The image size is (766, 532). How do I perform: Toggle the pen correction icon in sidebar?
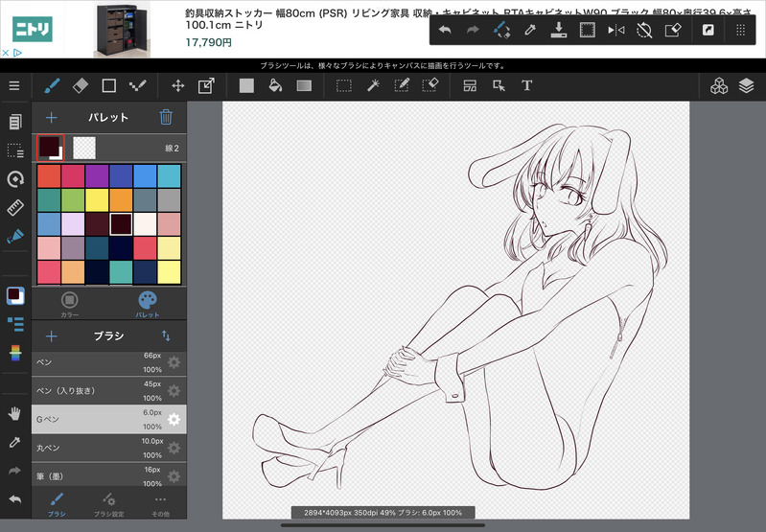15,237
